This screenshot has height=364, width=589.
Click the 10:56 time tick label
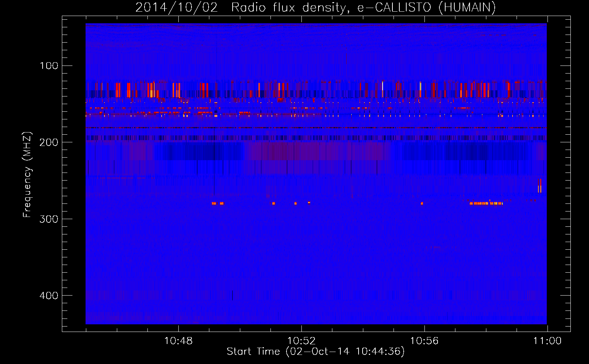coord(424,341)
